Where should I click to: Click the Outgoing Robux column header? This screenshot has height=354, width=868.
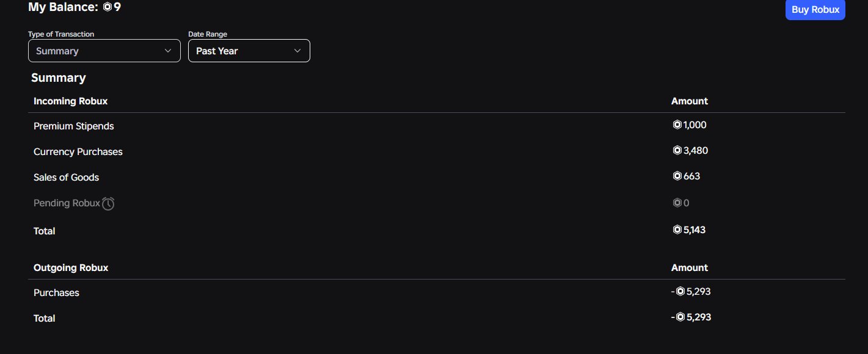pos(71,267)
